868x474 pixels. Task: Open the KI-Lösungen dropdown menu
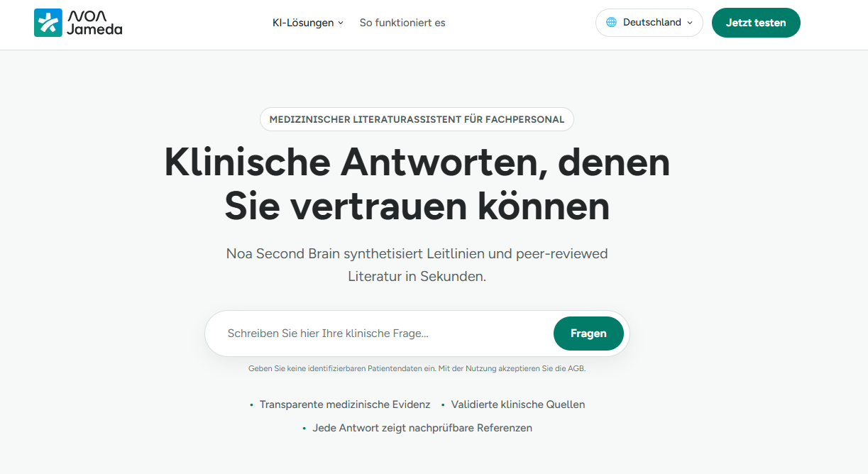pos(308,23)
